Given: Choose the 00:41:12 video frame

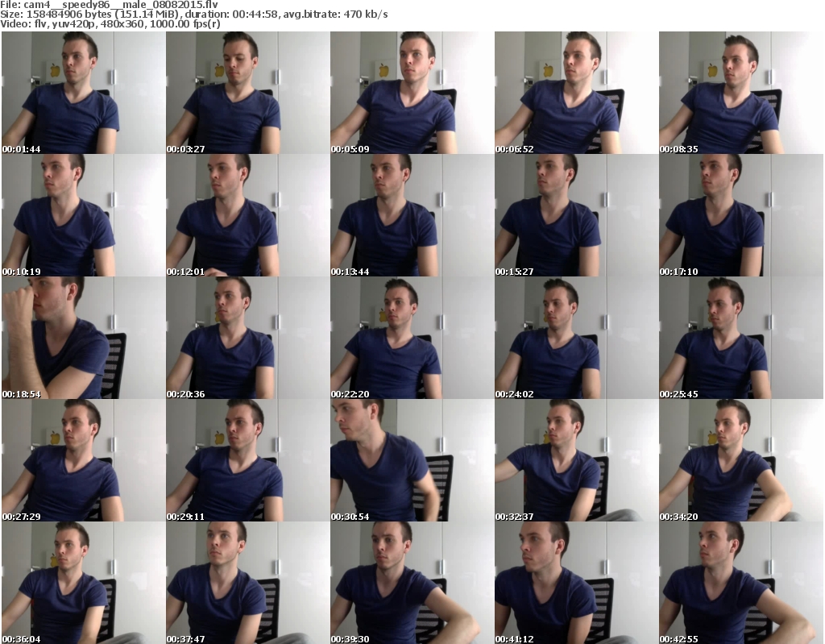Looking at the screenshot, I should click(x=576, y=583).
